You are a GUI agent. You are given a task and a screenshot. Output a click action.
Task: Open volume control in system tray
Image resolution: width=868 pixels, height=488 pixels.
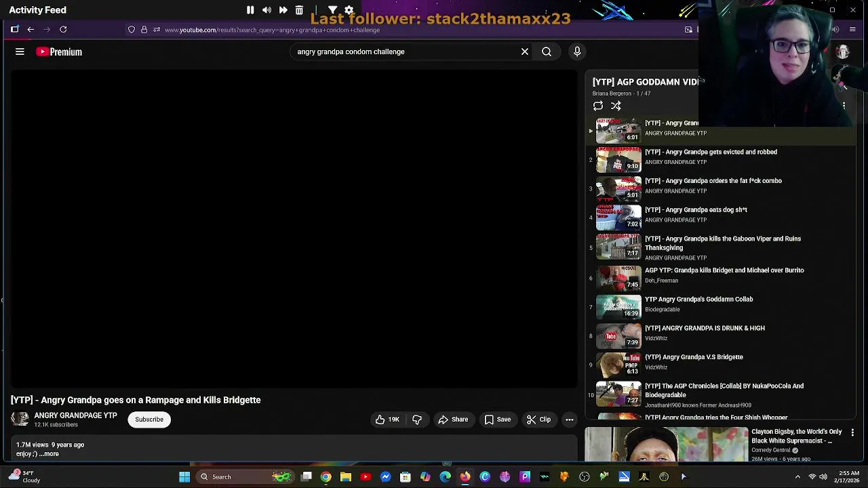click(825, 476)
